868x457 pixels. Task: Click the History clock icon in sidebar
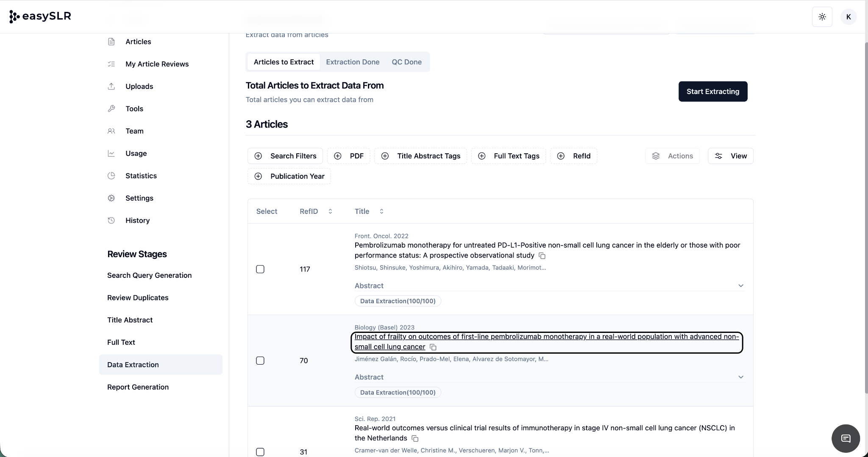pyautogui.click(x=111, y=220)
